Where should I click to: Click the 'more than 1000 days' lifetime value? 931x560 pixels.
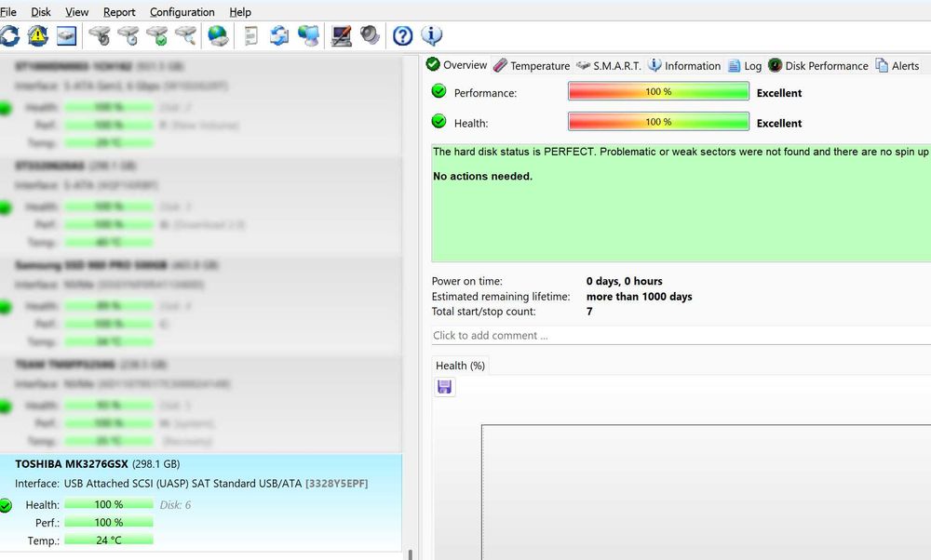coord(639,297)
